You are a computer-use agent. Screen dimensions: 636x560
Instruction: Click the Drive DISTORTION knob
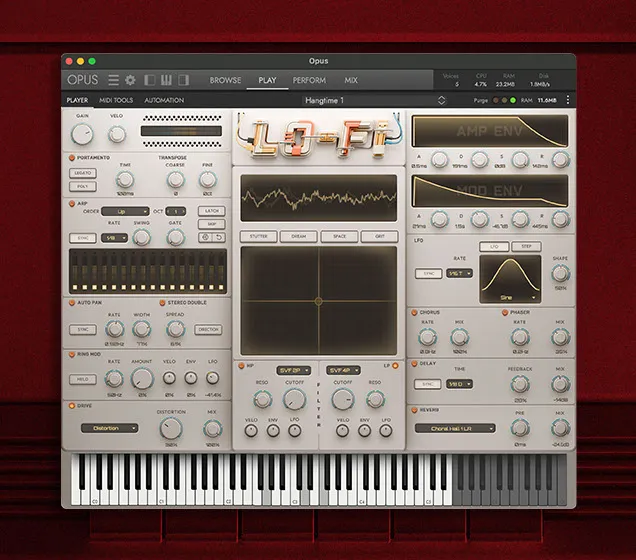(171, 428)
